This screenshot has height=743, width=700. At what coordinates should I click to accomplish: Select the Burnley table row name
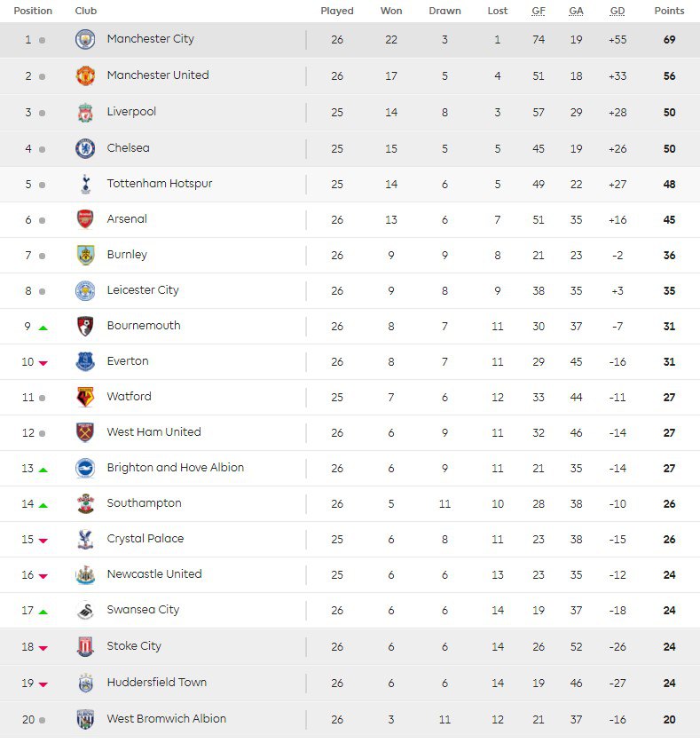127,255
